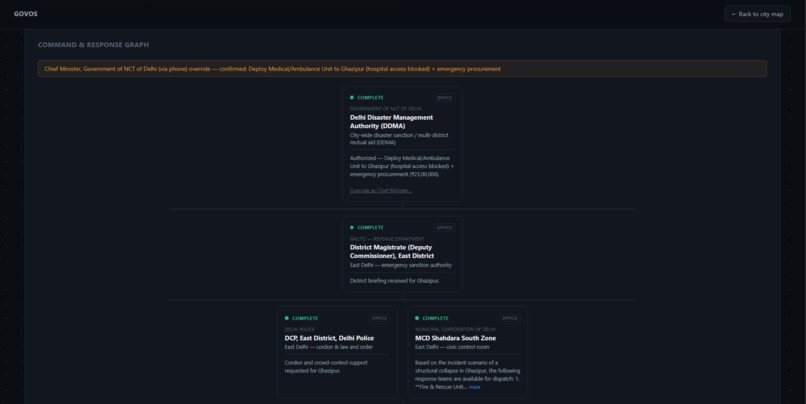The image size is (806, 404).
Task: Click the GOVERNMENT OF NCT OF DELHI label
Action: pos(386,109)
